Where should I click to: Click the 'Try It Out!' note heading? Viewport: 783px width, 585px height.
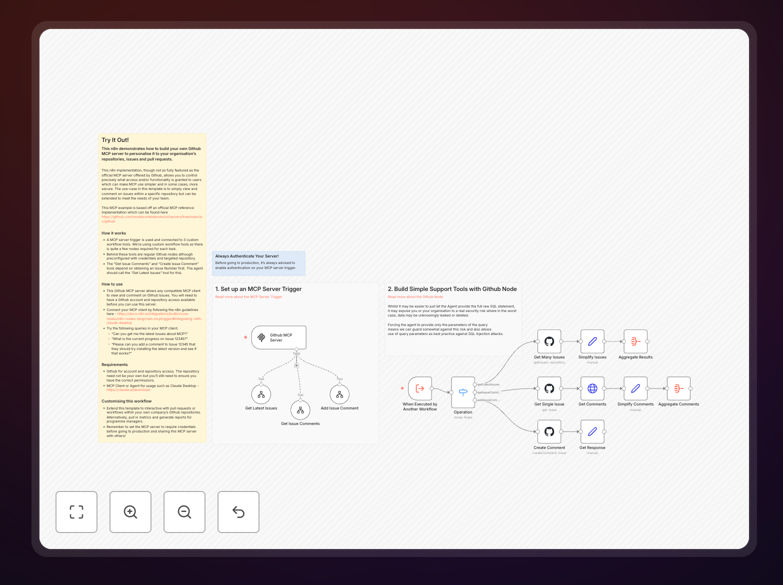[115, 140]
